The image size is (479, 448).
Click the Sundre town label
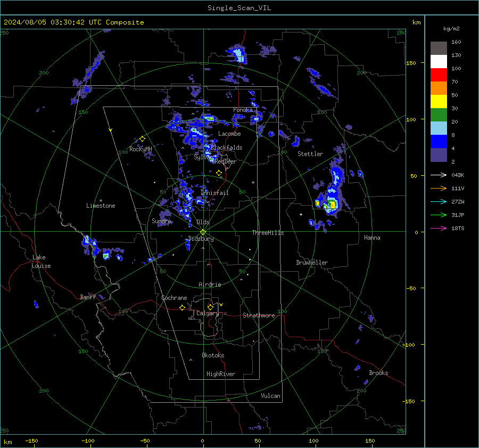pos(161,221)
